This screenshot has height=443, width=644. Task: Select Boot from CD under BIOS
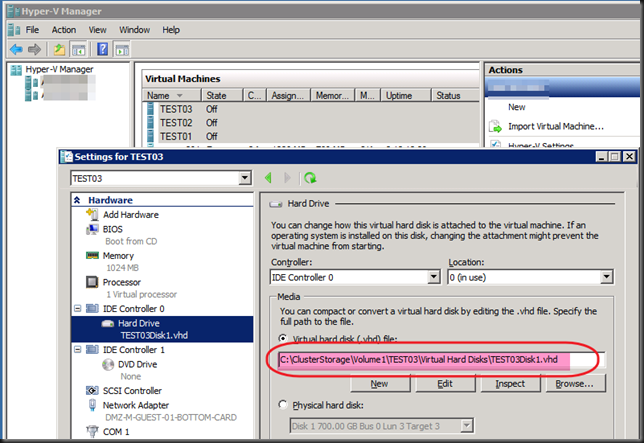pyautogui.click(x=131, y=241)
